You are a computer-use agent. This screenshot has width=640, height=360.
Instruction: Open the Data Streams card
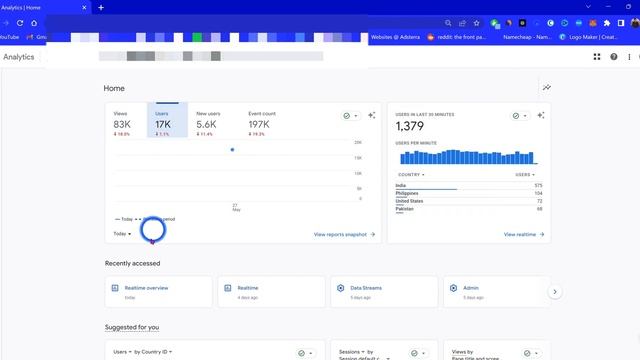pyautogui.click(x=384, y=292)
